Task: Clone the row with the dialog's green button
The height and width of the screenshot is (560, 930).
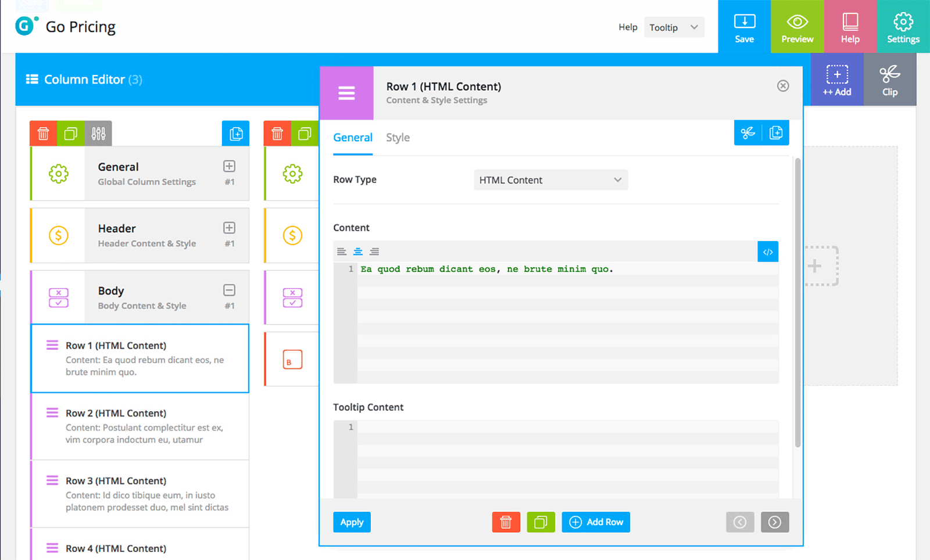Action: pyautogui.click(x=541, y=522)
